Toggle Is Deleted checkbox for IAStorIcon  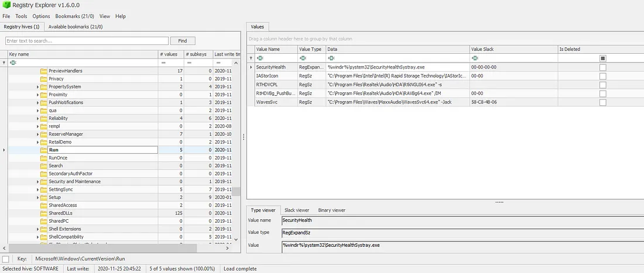pyautogui.click(x=602, y=76)
